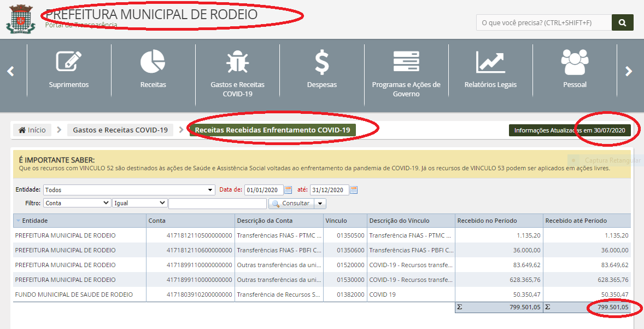Sort by the Conta column header
644x329 pixels.
tap(190, 221)
